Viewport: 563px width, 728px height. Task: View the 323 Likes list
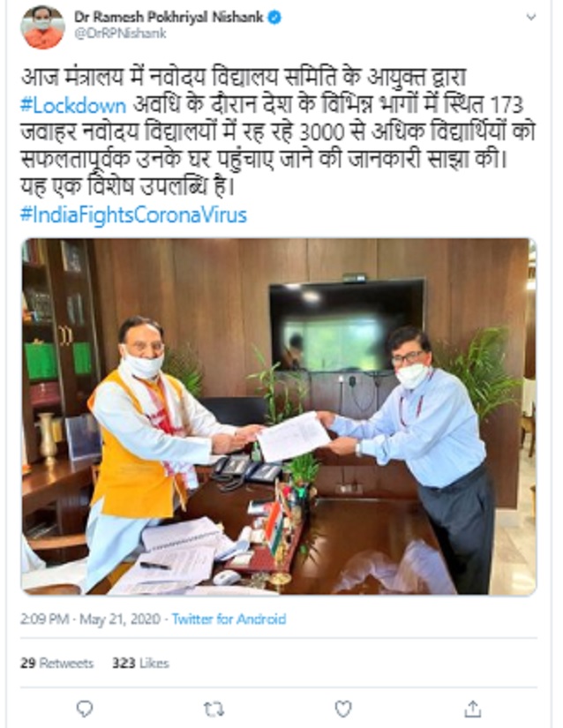(x=140, y=663)
